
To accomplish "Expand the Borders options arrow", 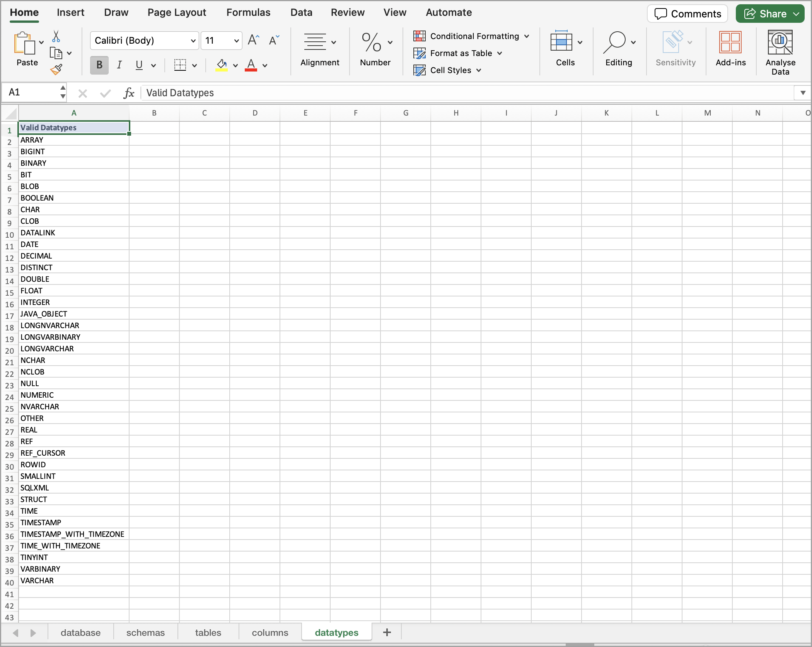I will coord(194,65).
